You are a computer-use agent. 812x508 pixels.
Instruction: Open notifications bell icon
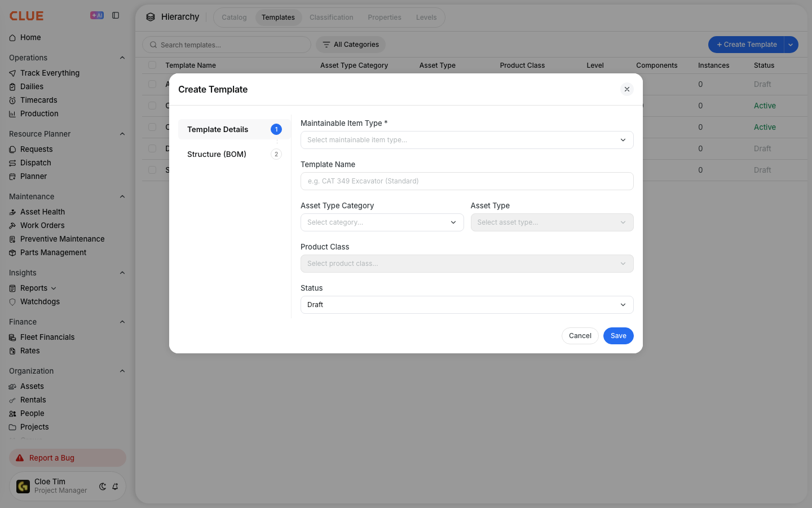pos(115,487)
